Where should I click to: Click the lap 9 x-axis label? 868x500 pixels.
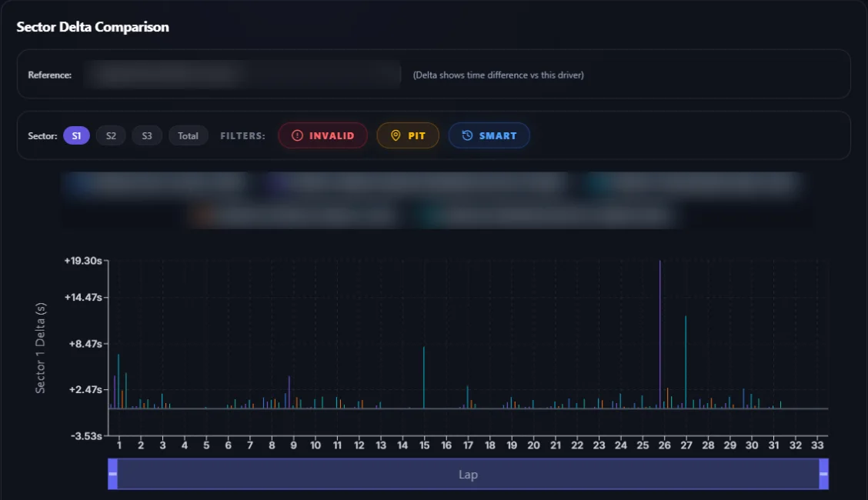coord(293,445)
